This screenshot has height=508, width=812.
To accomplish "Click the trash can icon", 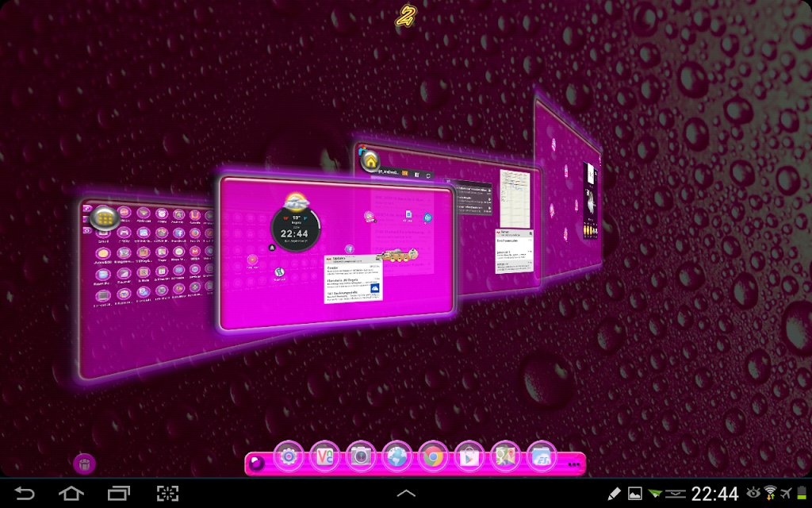I will 84,464.
